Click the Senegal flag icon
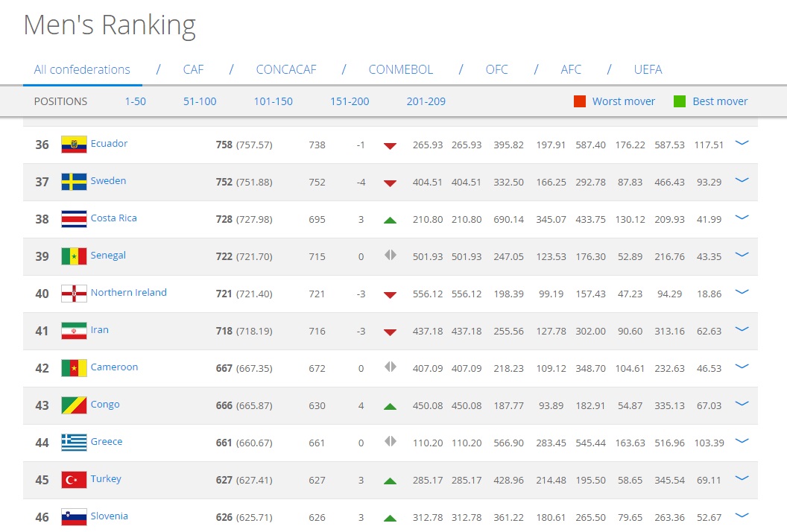This screenshot has height=532, width=787. click(x=74, y=256)
